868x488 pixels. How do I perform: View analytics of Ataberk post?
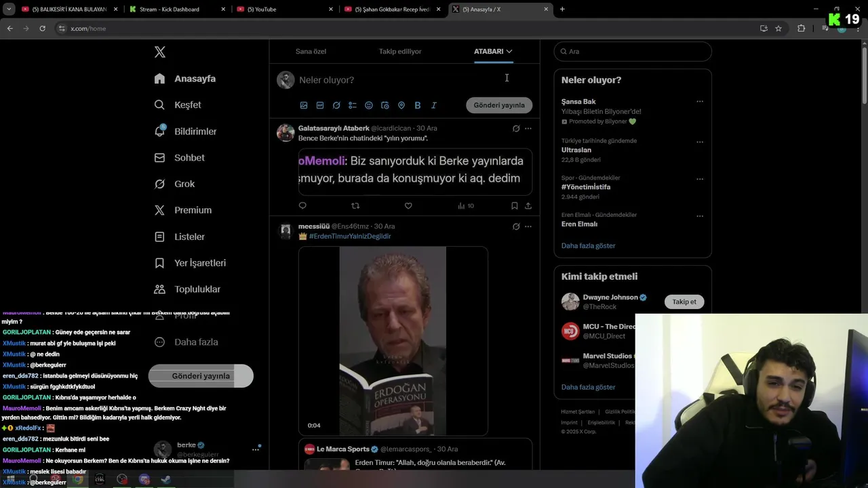click(x=466, y=206)
